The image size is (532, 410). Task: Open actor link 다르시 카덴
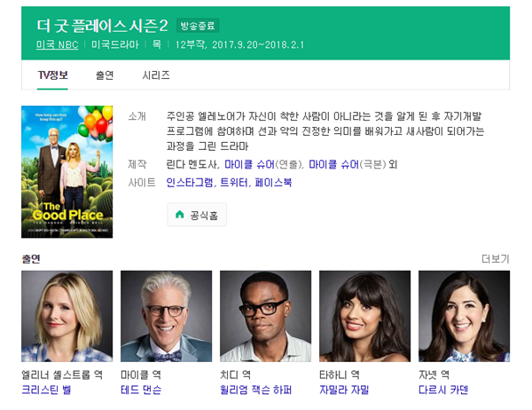(x=443, y=390)
